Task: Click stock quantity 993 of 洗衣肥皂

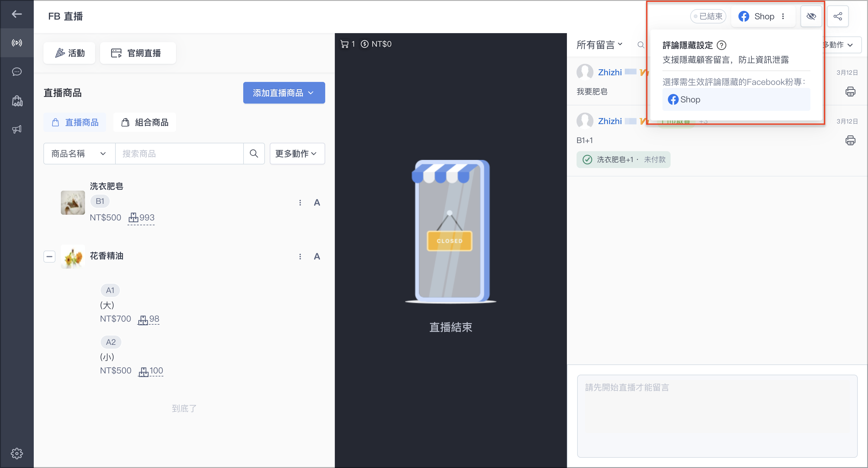Action: coord(141,218)
